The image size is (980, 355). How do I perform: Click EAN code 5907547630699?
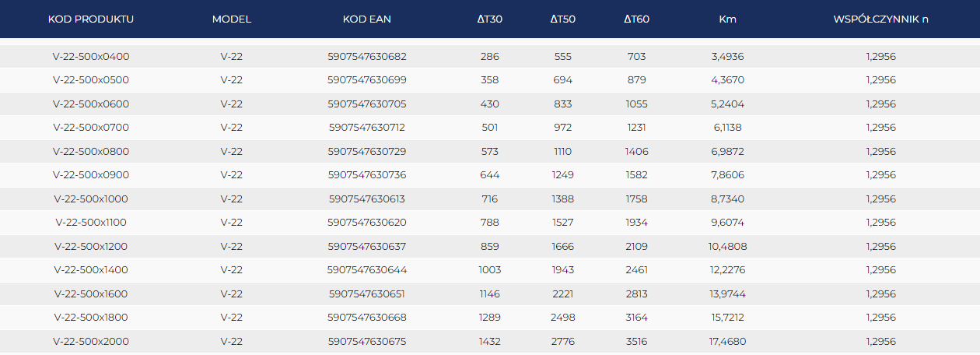(367, 80)
